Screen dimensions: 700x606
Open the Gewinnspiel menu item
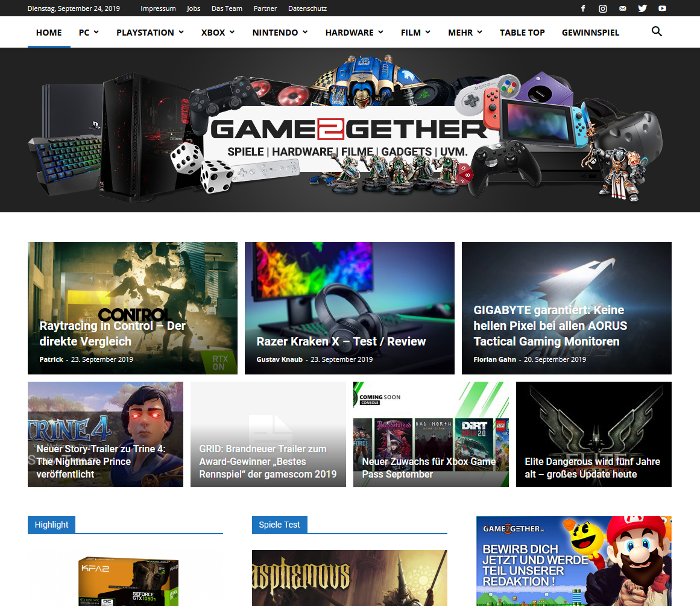[x=591, y=32]
